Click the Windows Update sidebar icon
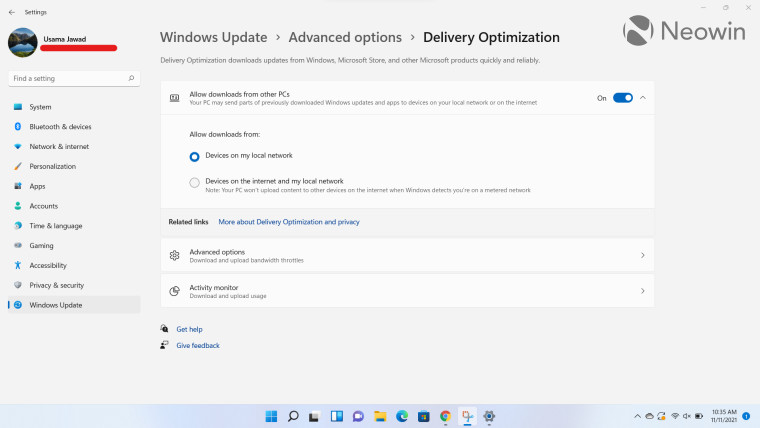Image resolution: width=760 pixels, height=428 pixels. (x=18, y=305)
